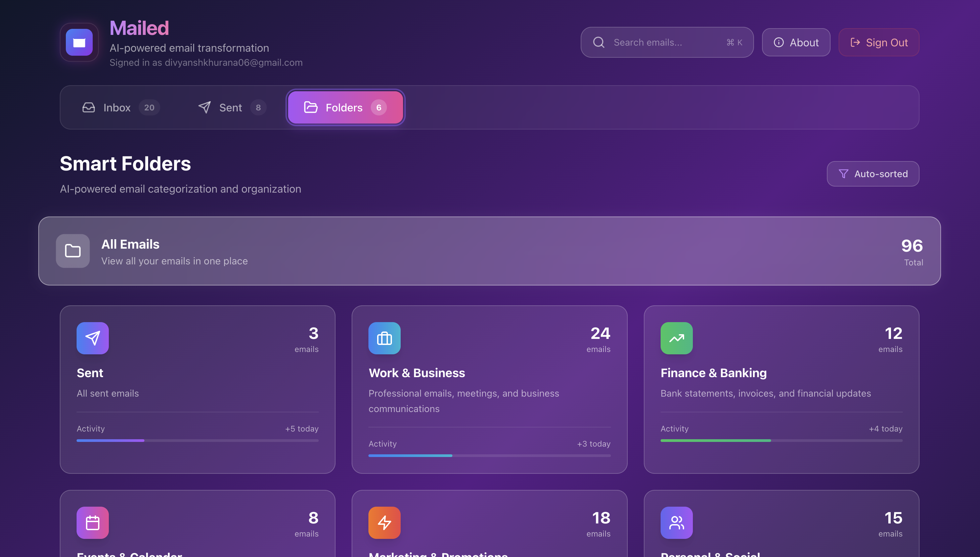This screenshot has width=980, height=557.
Task: Open the Work & Business folder title
Action: pos(416,373)
